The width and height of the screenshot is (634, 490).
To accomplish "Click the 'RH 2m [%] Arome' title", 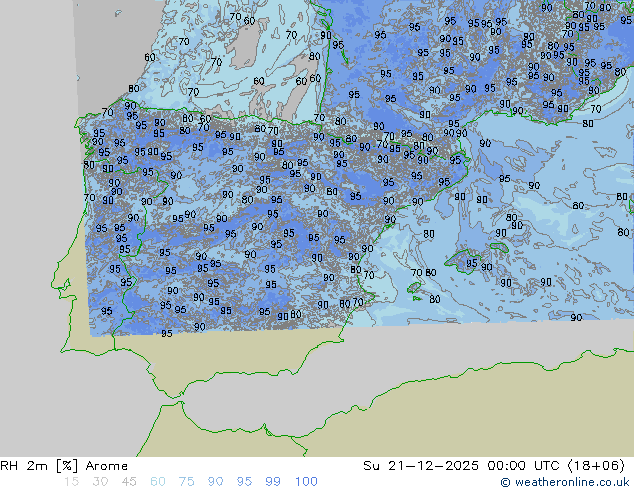I will 64,466.
